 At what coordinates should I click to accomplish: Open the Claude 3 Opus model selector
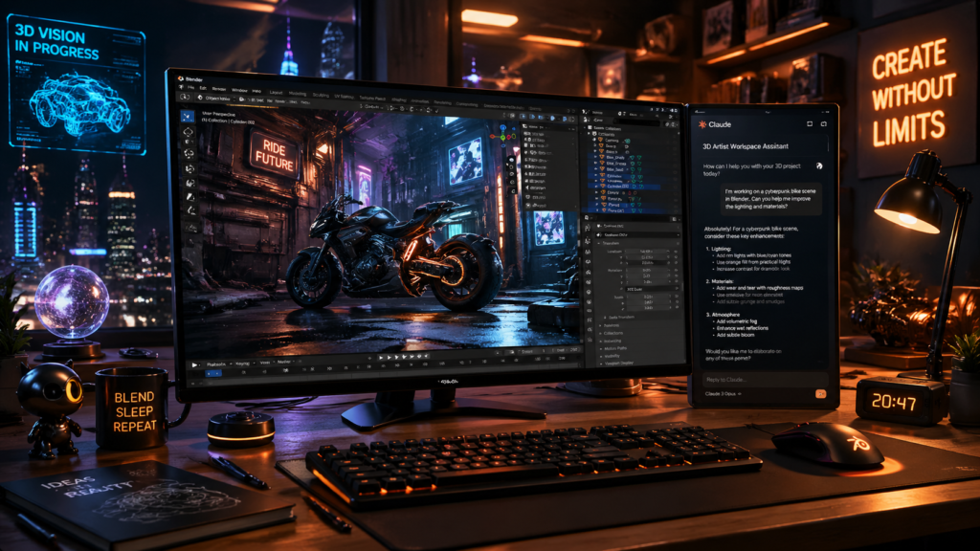click(x=724, y=393)
